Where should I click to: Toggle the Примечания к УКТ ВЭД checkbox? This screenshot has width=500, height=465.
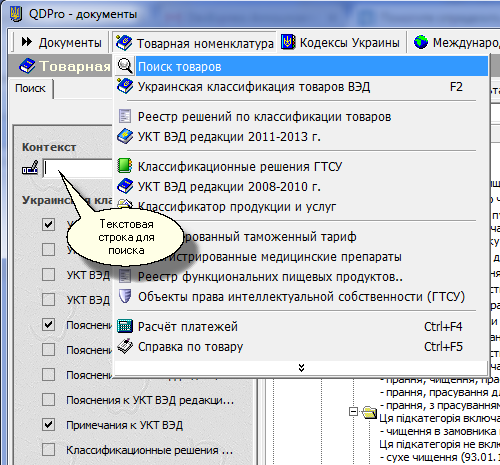[x=49, y=425]
